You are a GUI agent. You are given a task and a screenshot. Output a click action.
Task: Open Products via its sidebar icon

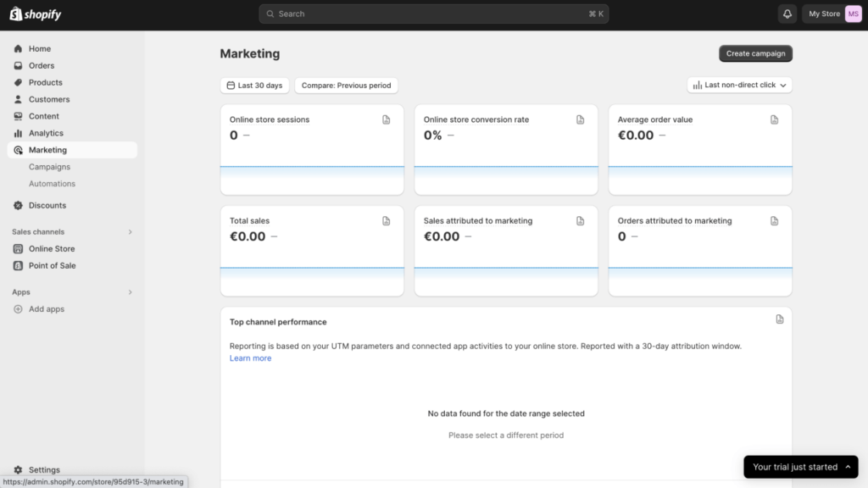click(17, 82)
